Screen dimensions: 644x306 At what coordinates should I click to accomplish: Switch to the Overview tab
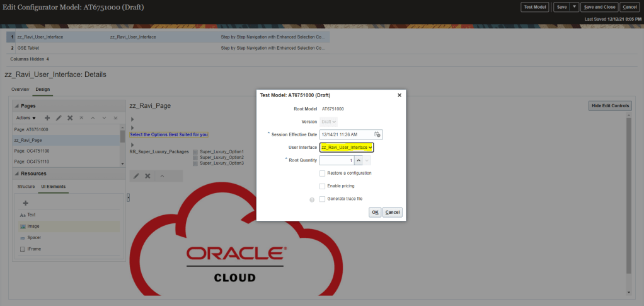[x=20, y=90]
